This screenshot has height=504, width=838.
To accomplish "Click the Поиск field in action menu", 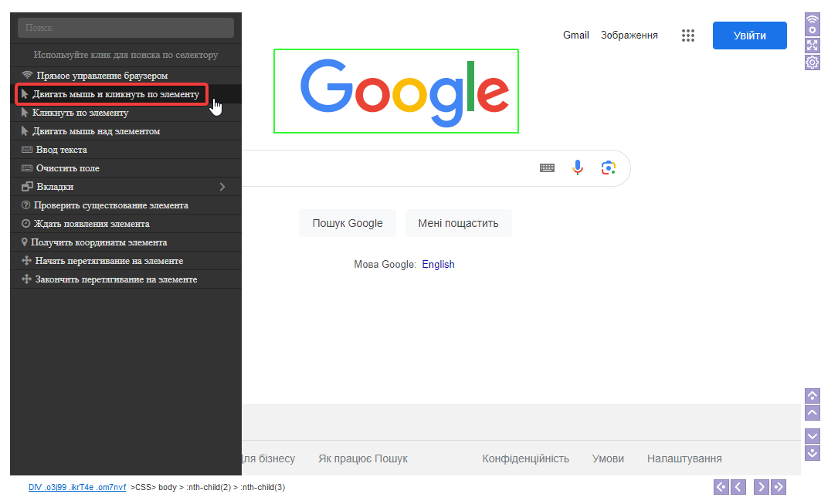I will pos(125,28).
